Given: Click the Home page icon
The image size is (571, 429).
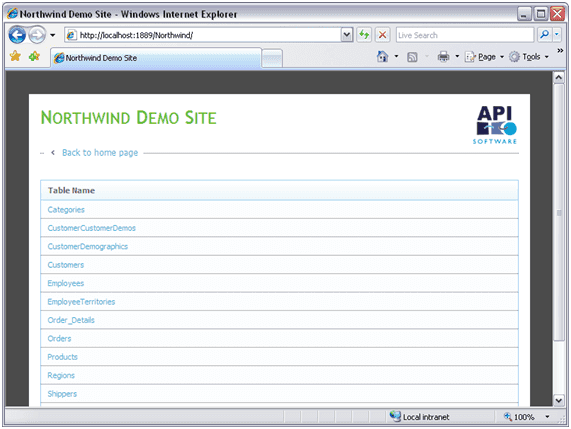Looking at the screenshot, I should point(382,56).
